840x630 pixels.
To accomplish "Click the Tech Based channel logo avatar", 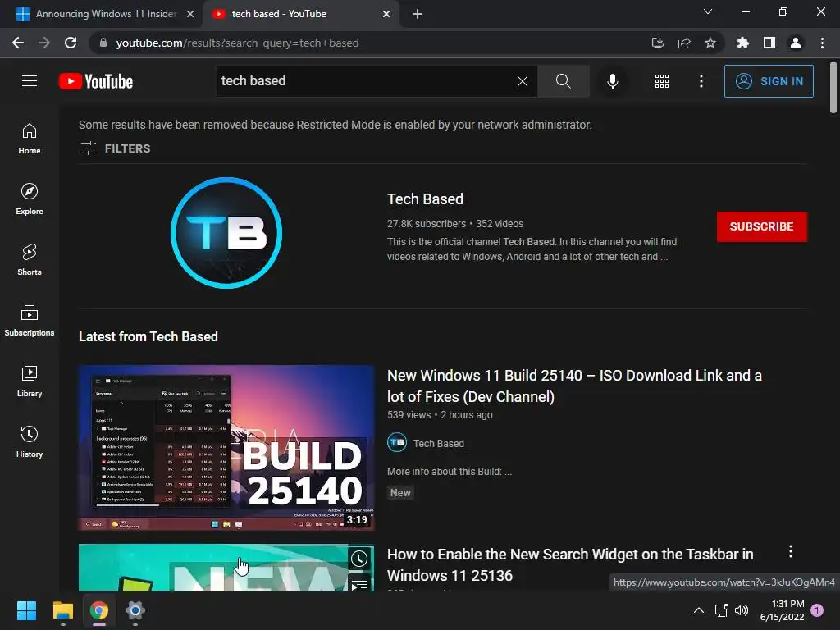I will click(x=226, y=232).
